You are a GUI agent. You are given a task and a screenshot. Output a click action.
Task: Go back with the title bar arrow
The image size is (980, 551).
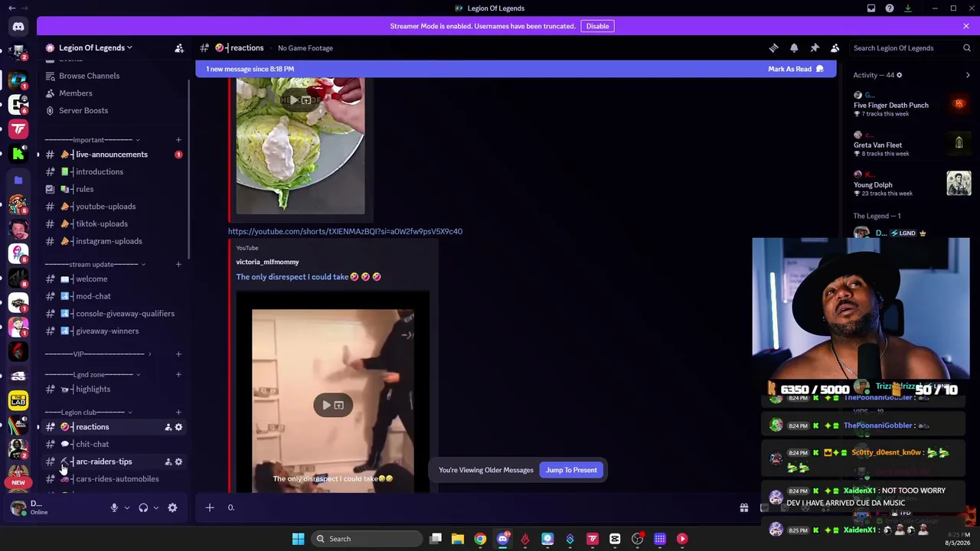pos(11,8)
